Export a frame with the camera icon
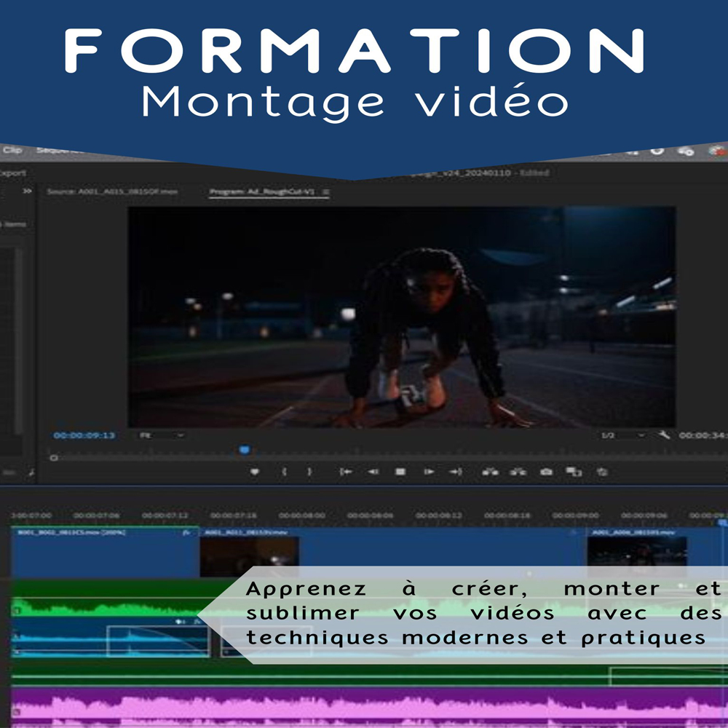This screenshot has width=728, height=728. pyautogui.click(x=546, y=472)
